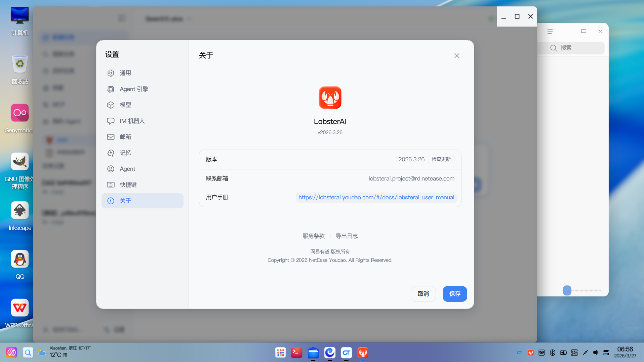This screenshot has width=644, height=362.
Task: Open QQ from the desktop
Action: (x=19, y=259)
